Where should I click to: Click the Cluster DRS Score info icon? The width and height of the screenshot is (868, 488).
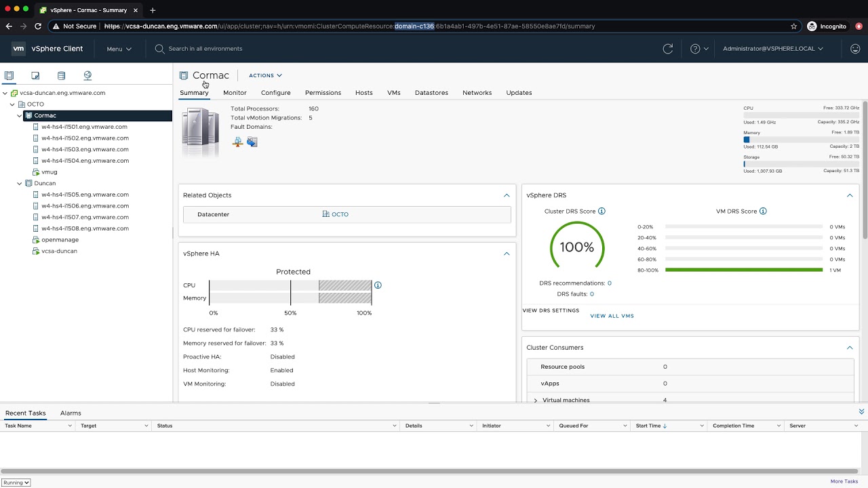pos(601,211)
